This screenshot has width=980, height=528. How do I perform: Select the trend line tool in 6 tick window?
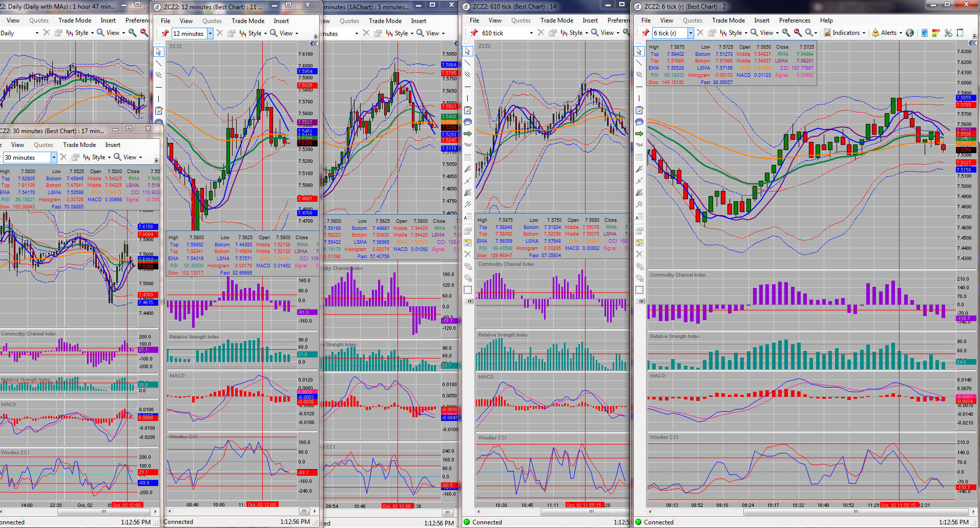click(639, 63)
